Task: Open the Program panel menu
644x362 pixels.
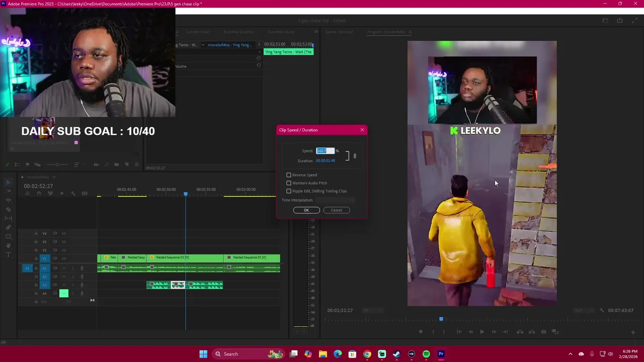Action: click(410, 32)
